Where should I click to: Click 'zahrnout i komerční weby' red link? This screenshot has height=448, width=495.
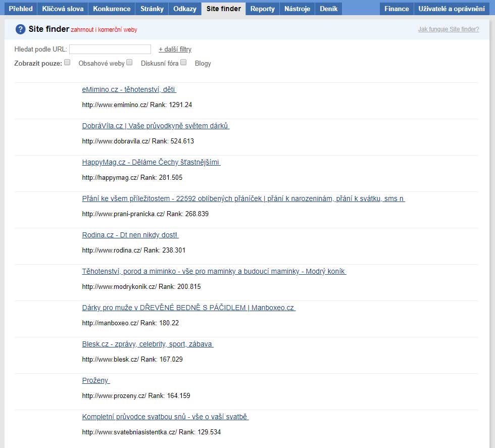[104, 30]
